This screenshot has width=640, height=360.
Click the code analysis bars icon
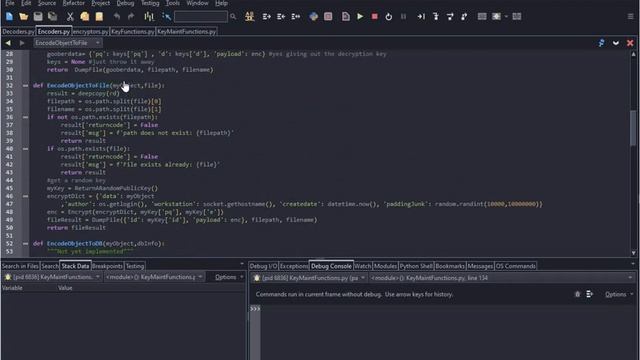pyautogui.click(x=149, y=16)
